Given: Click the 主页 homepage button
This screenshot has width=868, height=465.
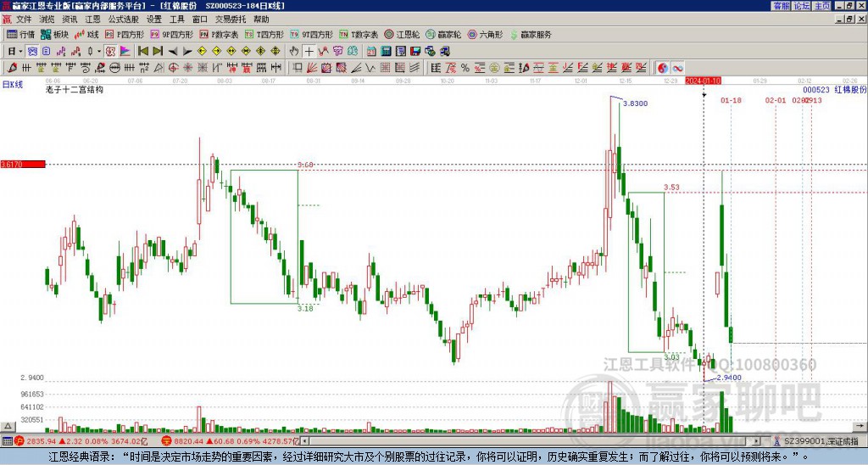Looking at the screenshot, I should click(822, 6).
